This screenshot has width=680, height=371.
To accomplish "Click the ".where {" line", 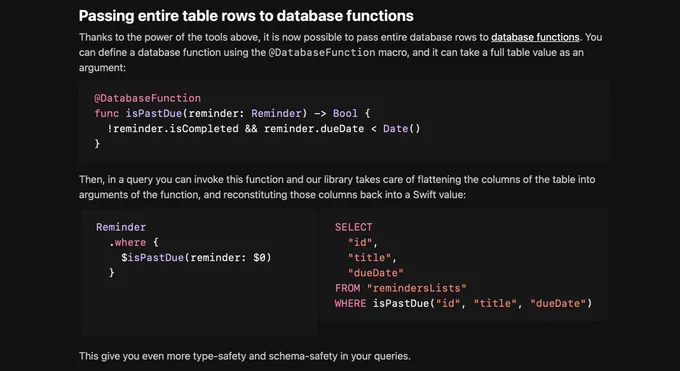I will point(134,242).
